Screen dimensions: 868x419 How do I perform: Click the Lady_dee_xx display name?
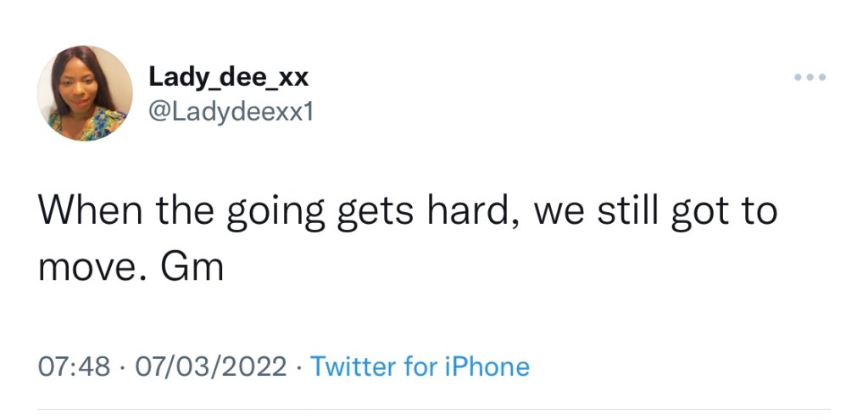229,77
